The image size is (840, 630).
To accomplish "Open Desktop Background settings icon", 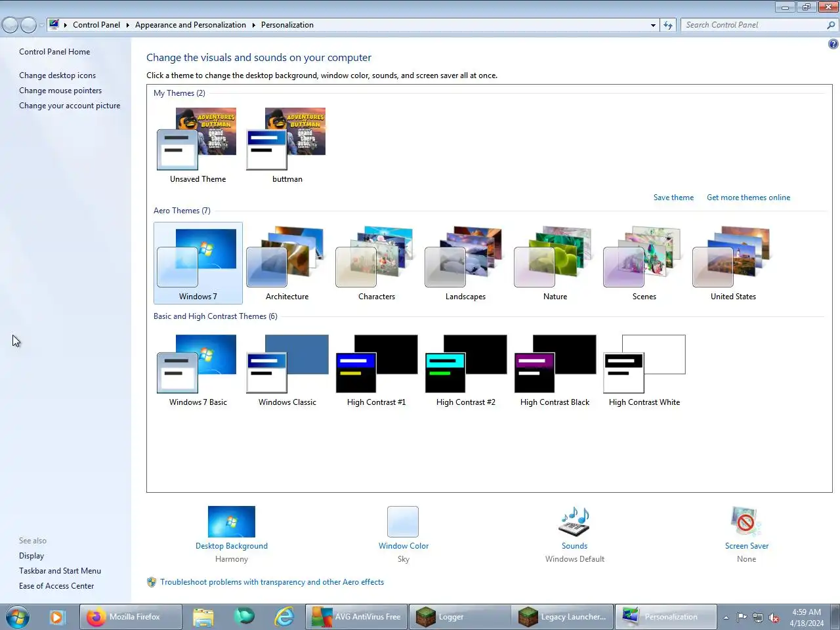I will click(x=232, y=522).
